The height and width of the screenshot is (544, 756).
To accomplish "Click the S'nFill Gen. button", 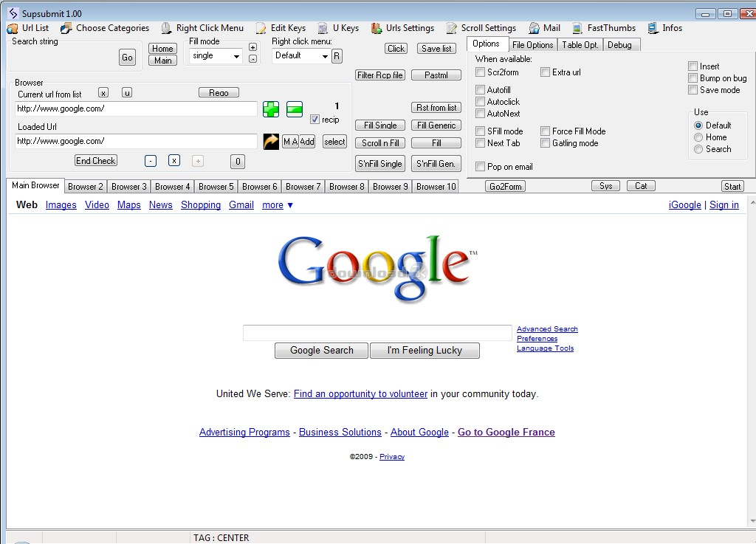I will (x=436, y=164).
